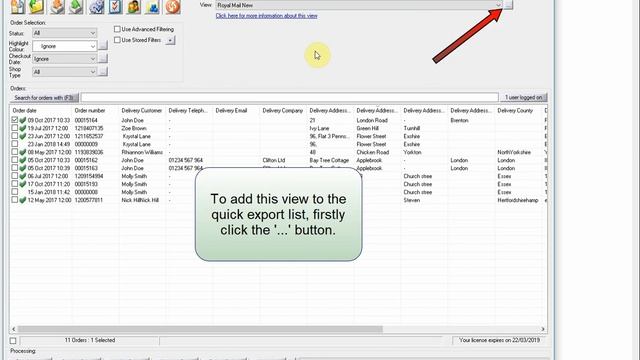Image resolution: width=640 pixels, height=360 pixels.
Task: Open the 'Click here for more information about this view' link
Action: (267, 16)
